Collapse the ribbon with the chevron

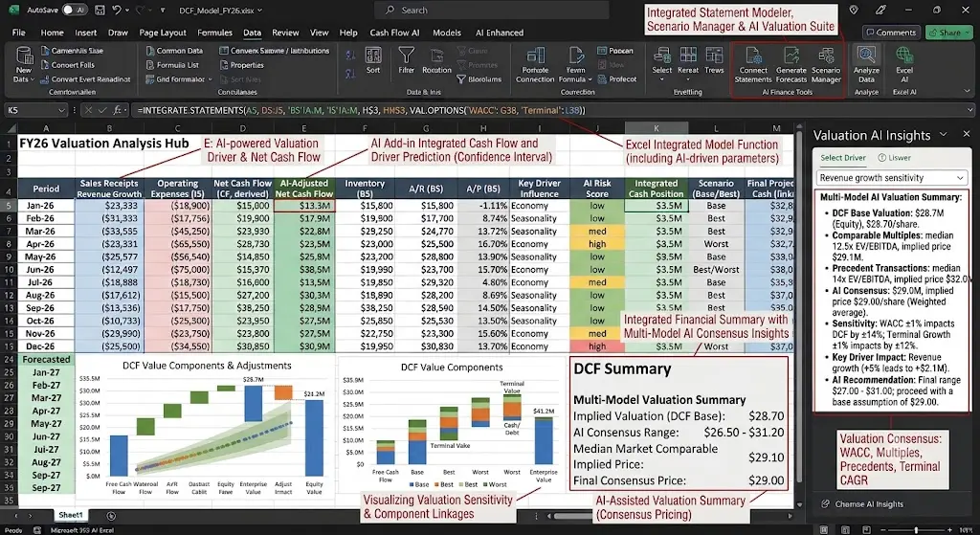tap(967, 91)
